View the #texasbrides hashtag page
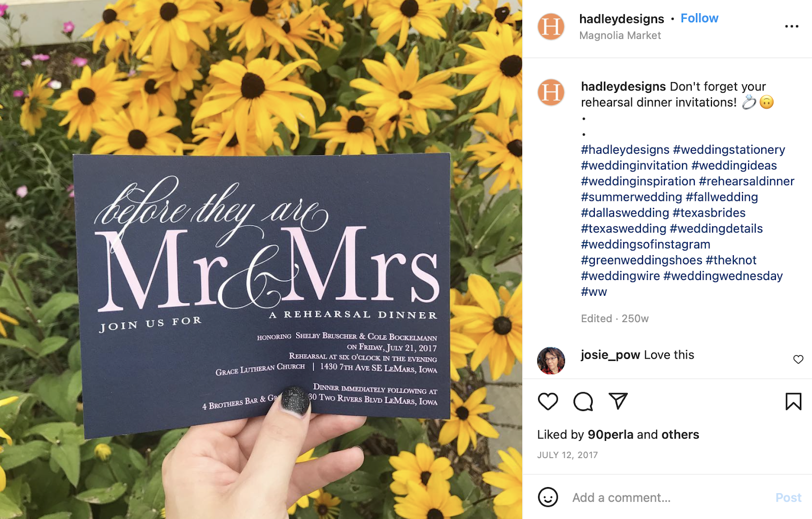812x519 pixels. [709, 213]
